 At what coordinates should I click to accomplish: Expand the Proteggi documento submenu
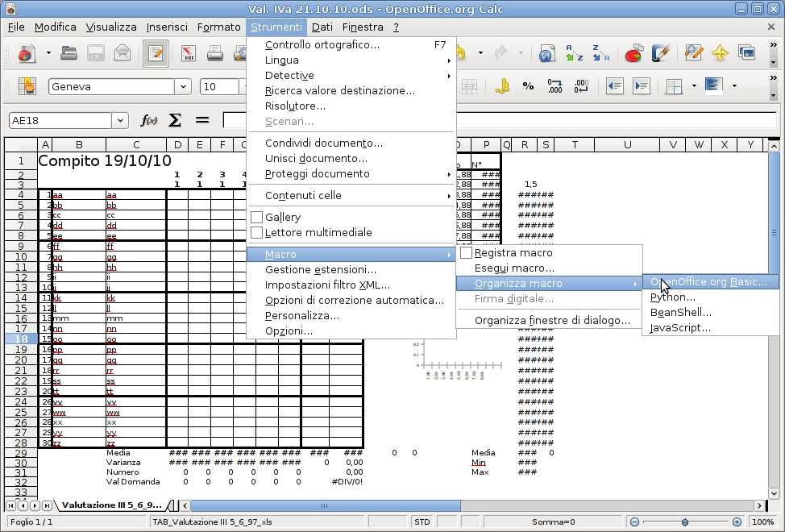[x=351, y=173]
